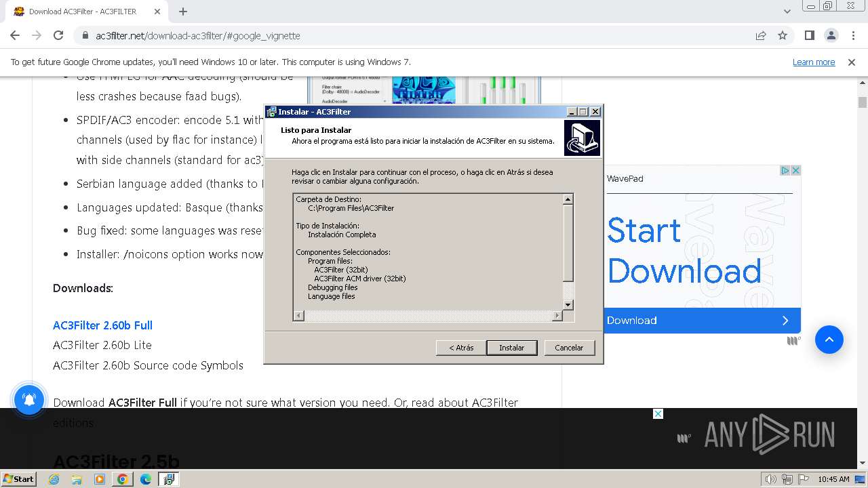
Task: Open the Chrome profile menu
Action: 831,35
